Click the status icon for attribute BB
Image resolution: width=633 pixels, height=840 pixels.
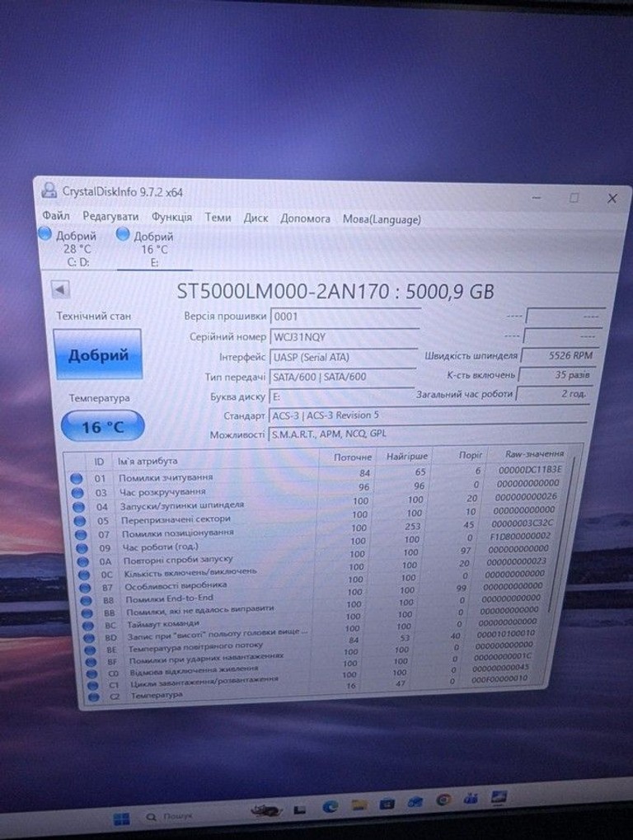pyautogui.click(x=88, y=612)
